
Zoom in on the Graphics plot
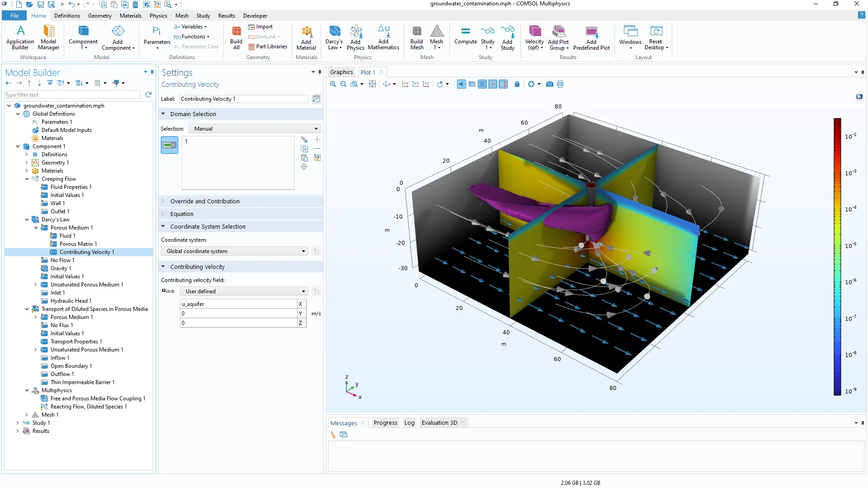coord(333,84)
